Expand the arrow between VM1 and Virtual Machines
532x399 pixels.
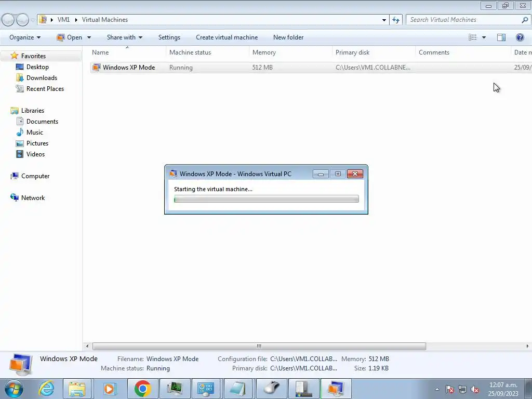(76, 20)
